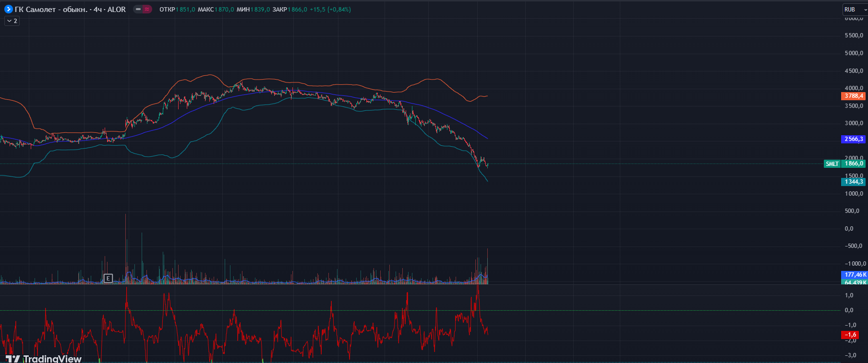
Task: Click the pink delayed-data wave indicator
Action: tap(147, 9)
